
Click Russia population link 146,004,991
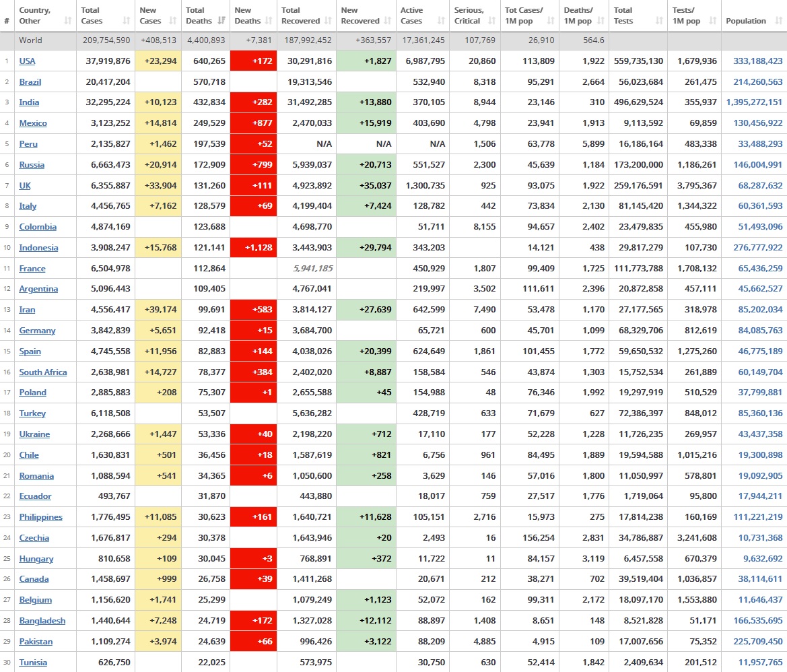tap(758, 164)
